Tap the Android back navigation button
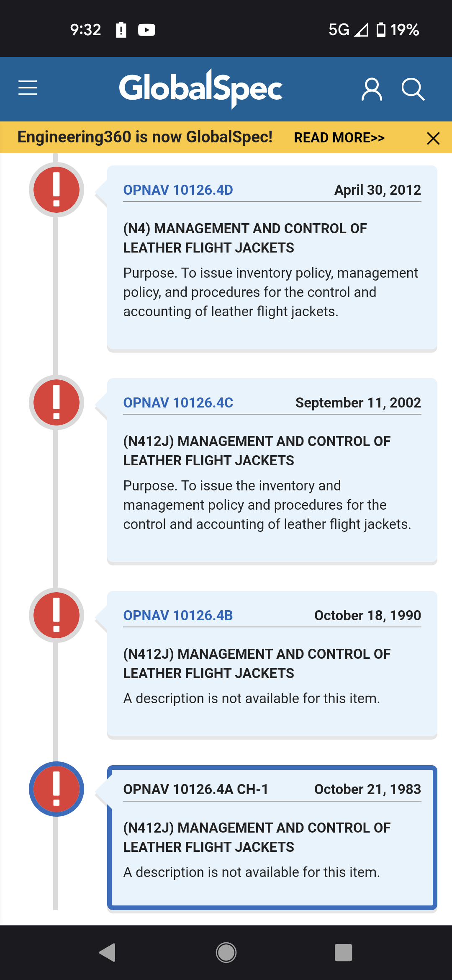 108,953
